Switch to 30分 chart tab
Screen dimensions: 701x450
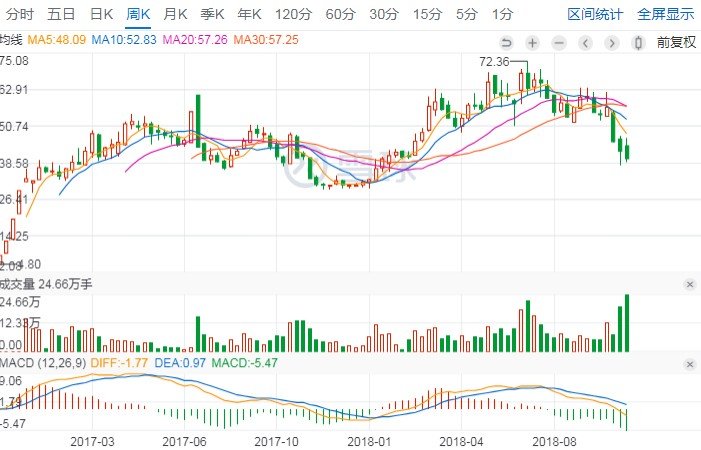point(384,14)
